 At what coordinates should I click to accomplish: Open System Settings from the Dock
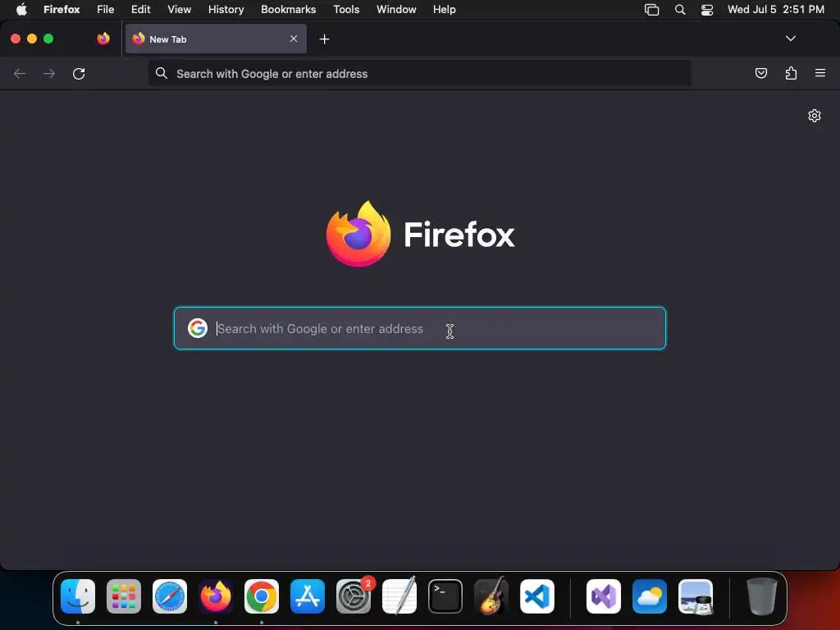pyautogui.click(x=354, y=596)
